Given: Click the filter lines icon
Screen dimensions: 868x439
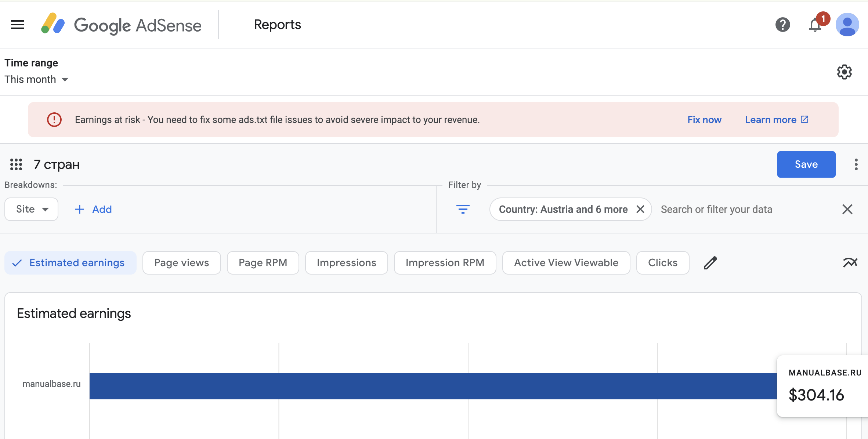Looking at the screenshot, I should click(x=463, y=209).
